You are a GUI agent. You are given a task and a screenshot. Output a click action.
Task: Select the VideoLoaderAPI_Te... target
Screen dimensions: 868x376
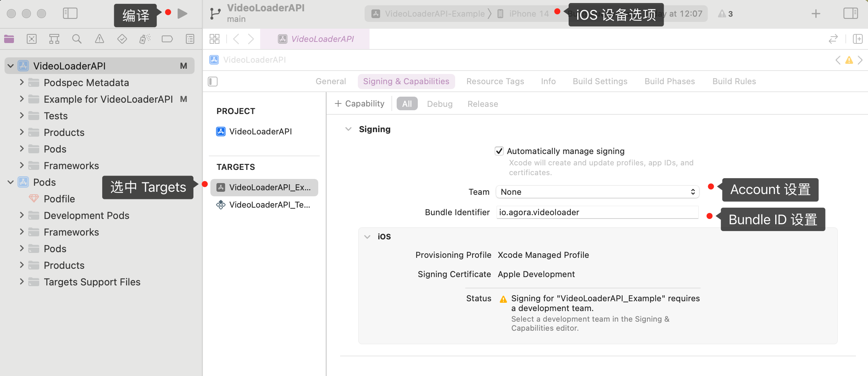(x=264, y=205)
